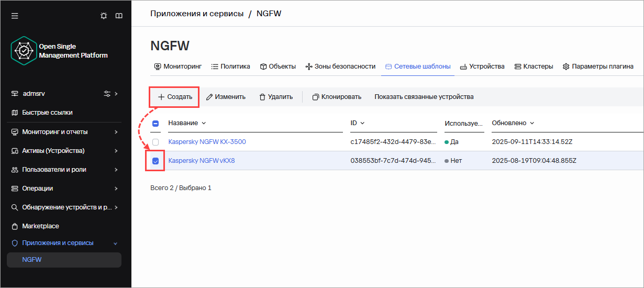Switch to the Кластеры tab

[x=534, y=67]
